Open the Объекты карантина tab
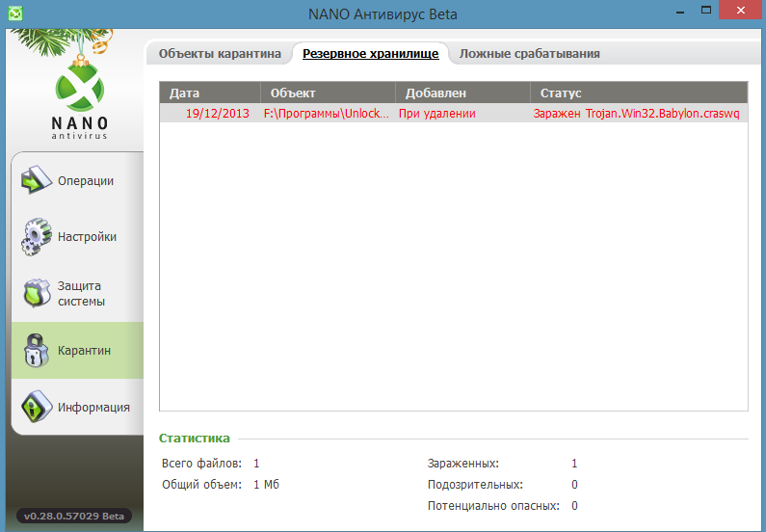 pos(220,54)
